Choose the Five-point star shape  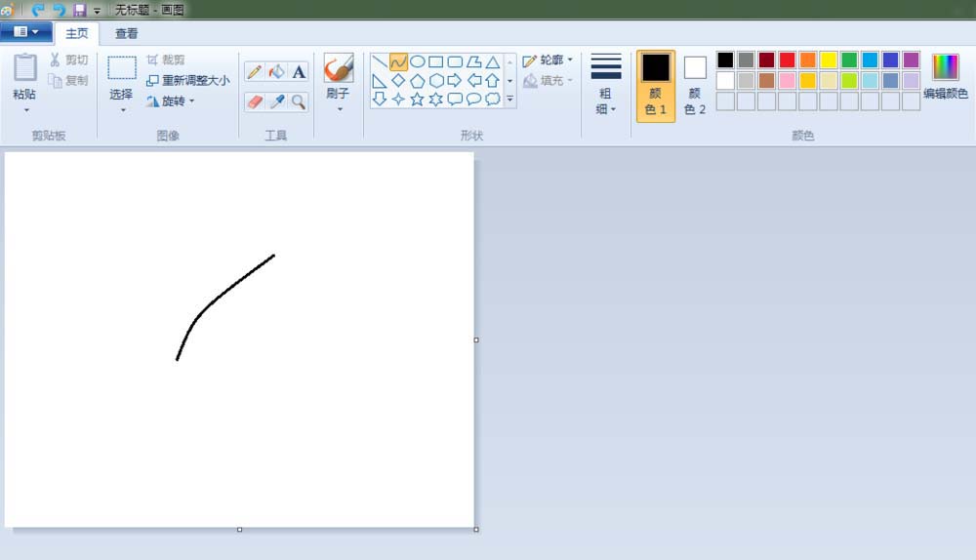pos(418,99)
